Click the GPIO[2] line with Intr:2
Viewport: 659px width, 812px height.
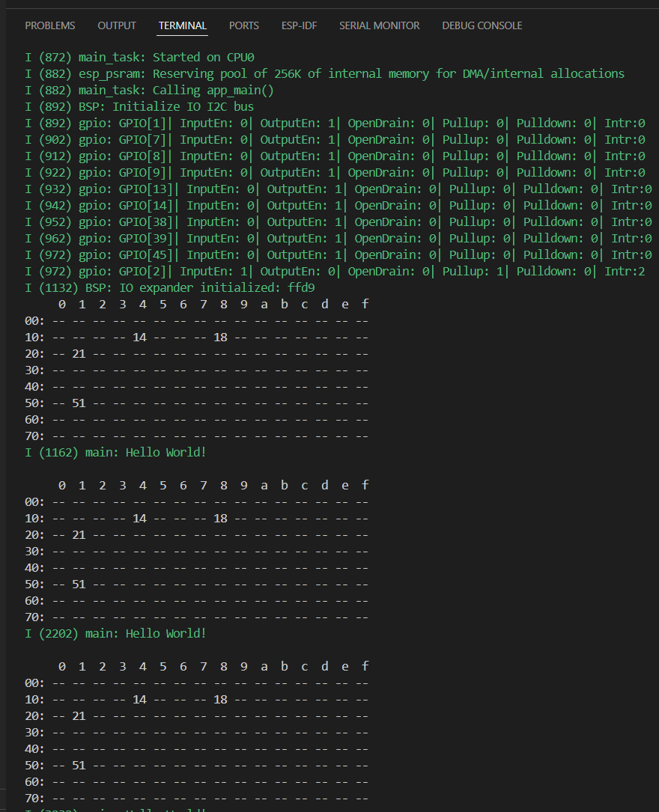(x=335, y=272)
